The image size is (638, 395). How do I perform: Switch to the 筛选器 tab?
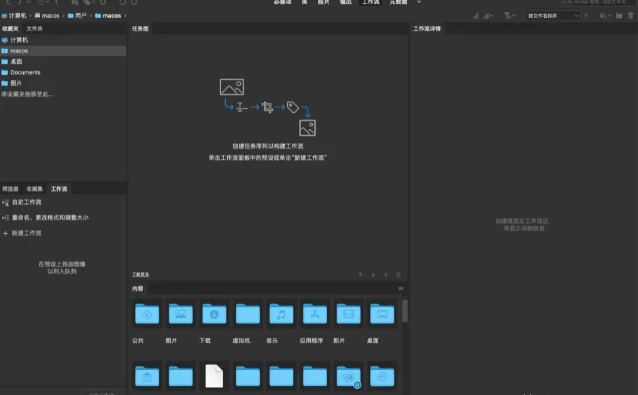coord(10,189)
